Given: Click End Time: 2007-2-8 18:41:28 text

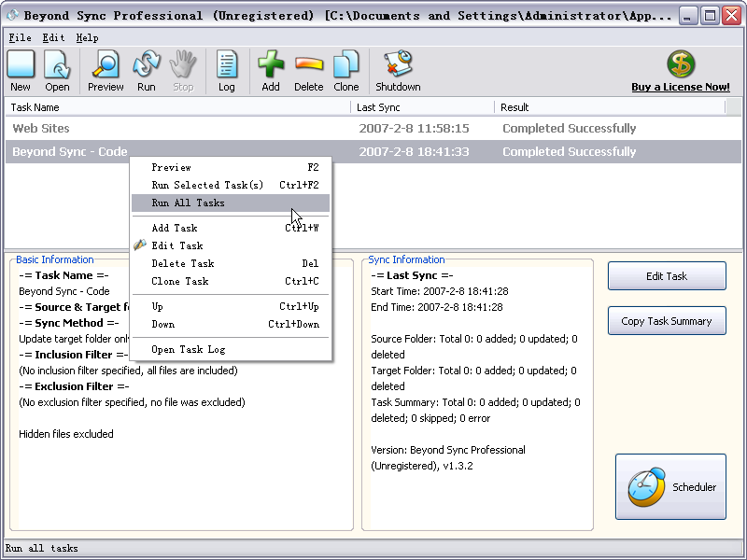Looking at the screenshot, I should pos(437,307).
